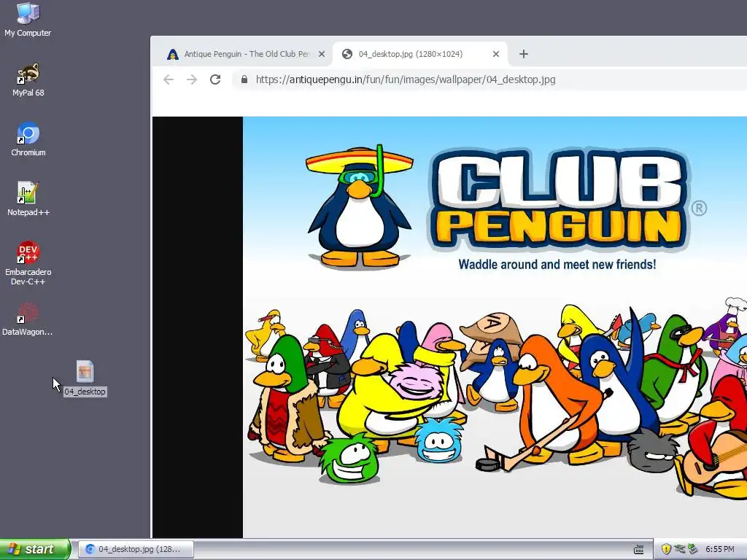Click the address bar URL field
This screenshot has width=747, height=560.
click(x=491, y=79)
